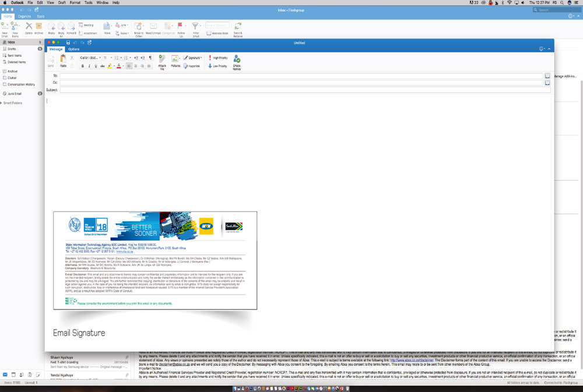Open the Calibri font name dropdown
Screen dimensions: 583x392
click(x=90, y=58)
